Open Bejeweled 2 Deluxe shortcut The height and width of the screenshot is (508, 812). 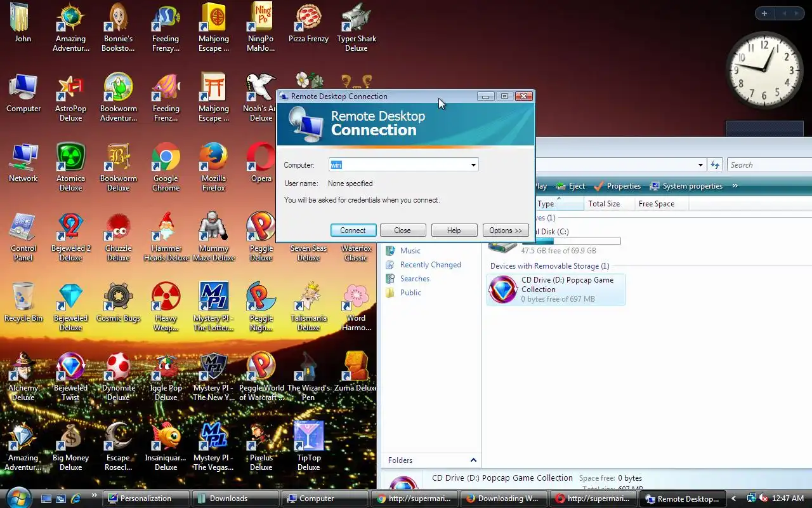tap(70, 237)
